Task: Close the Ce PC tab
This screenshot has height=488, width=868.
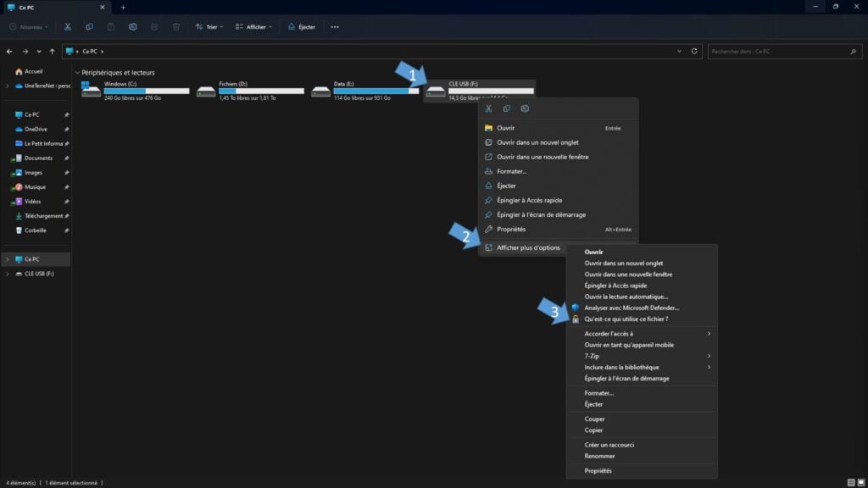Action: [102, 7]
